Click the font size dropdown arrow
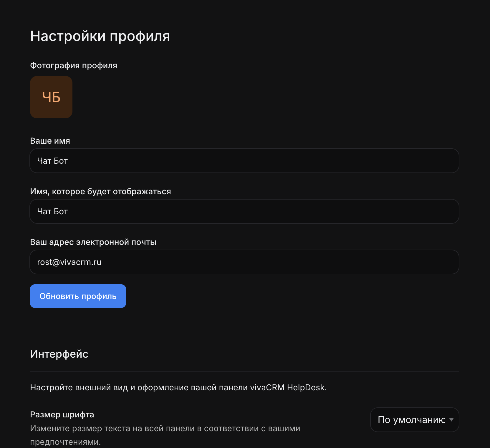The width and height of the screenshot is (490, 448). pos(451,420)
